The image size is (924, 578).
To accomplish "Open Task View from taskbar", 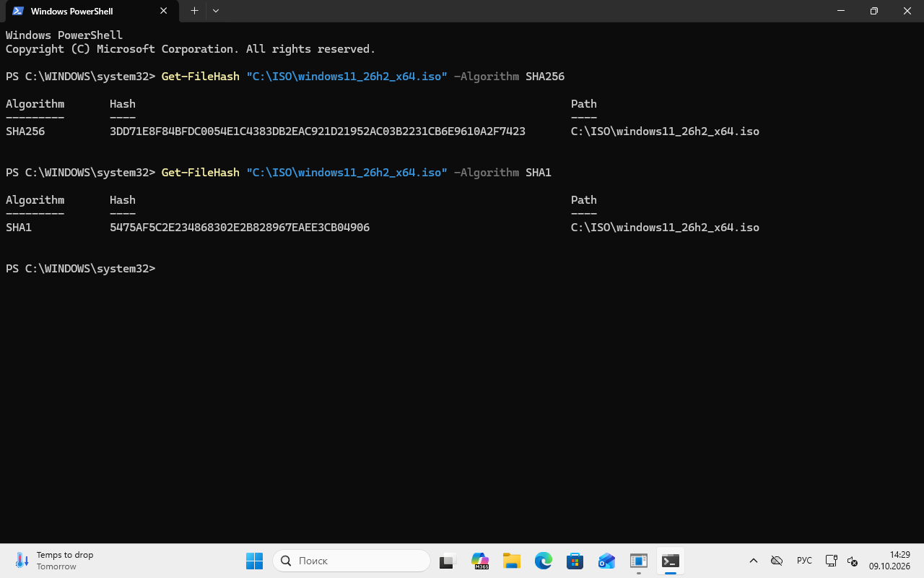I will point(448,561).
